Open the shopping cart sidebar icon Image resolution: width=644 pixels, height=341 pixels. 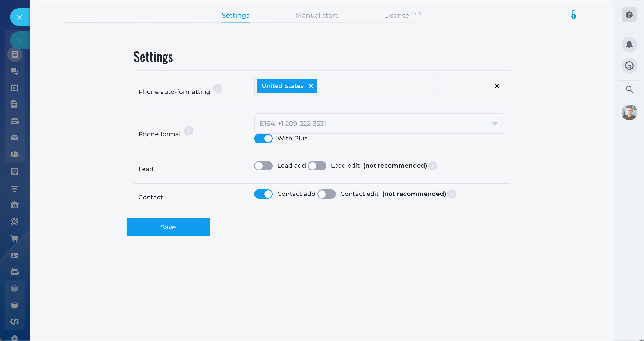pos(15,238)
